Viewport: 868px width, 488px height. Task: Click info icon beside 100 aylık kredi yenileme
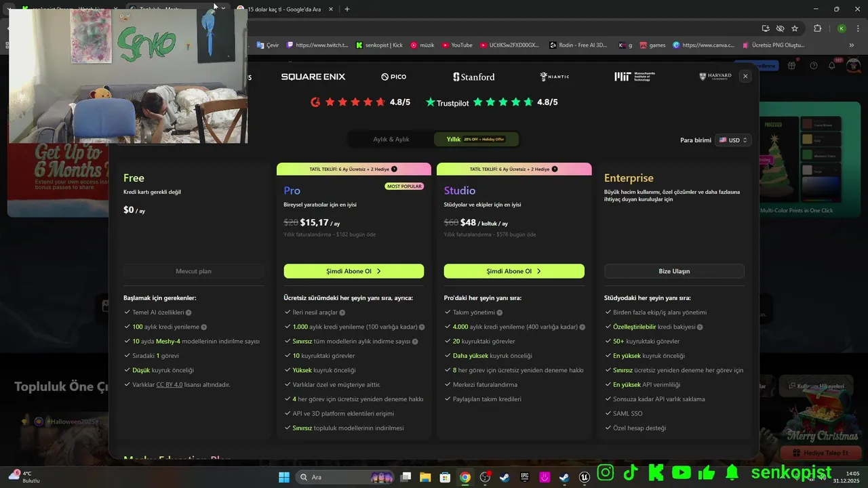pos(203,327)
